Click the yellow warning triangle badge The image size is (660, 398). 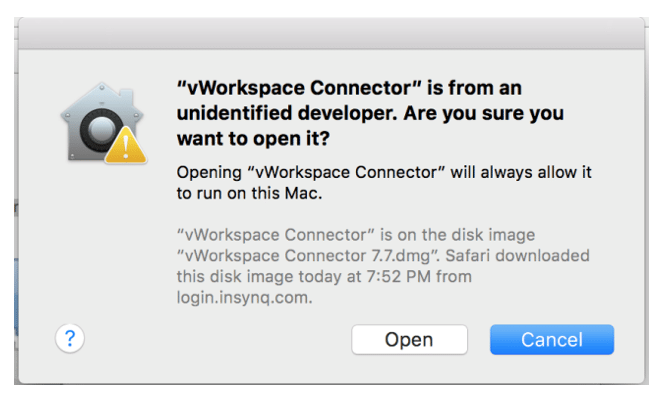125,146
